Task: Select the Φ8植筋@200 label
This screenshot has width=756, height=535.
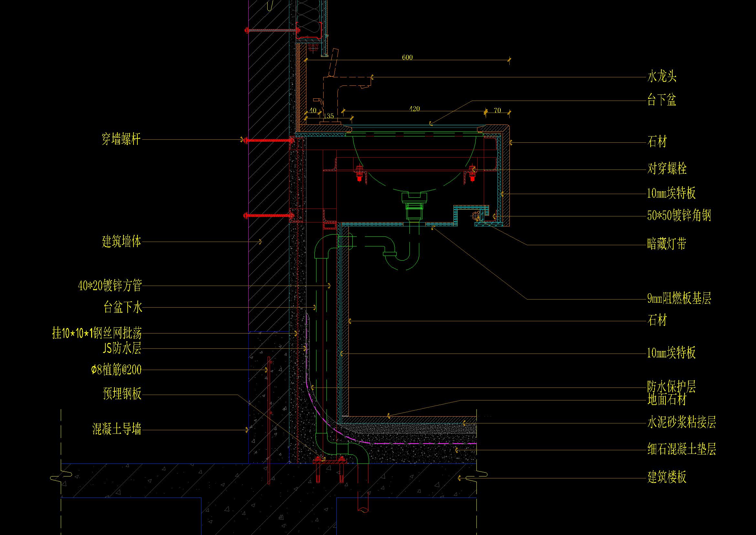Action: point(116,370)
